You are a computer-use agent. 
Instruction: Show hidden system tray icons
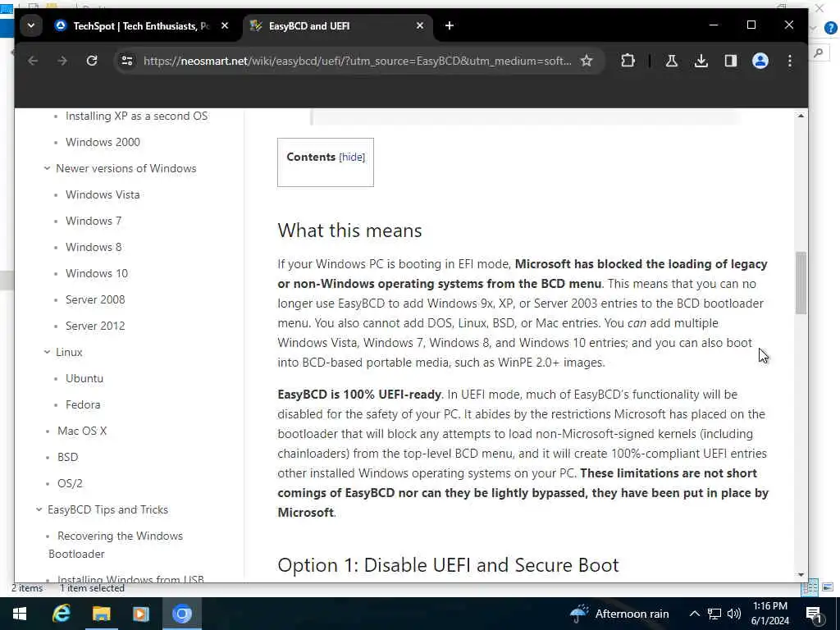pos(694,614)
